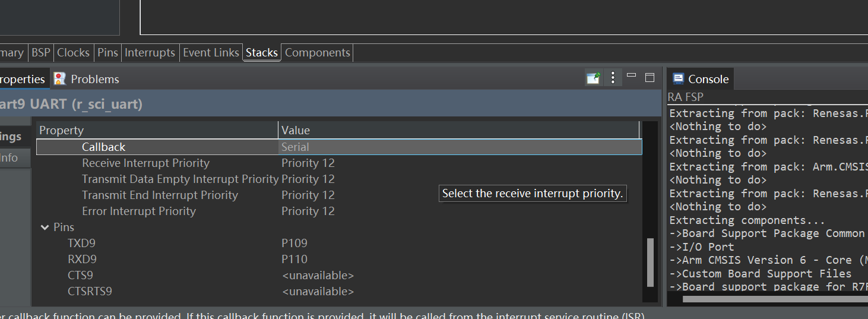Viewport: 868px width, 319px height.
Task: Go to the Components tab
Action: click(x=318, y=52)
